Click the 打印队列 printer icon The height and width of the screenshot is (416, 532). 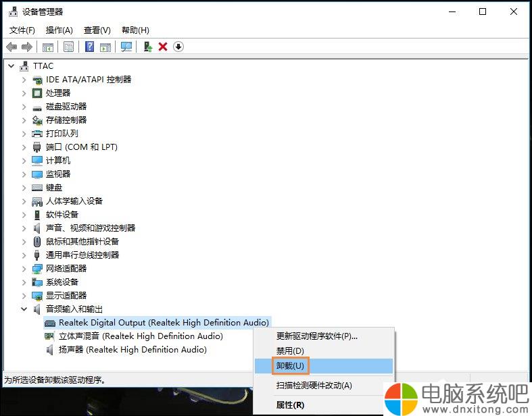[37, 134]
